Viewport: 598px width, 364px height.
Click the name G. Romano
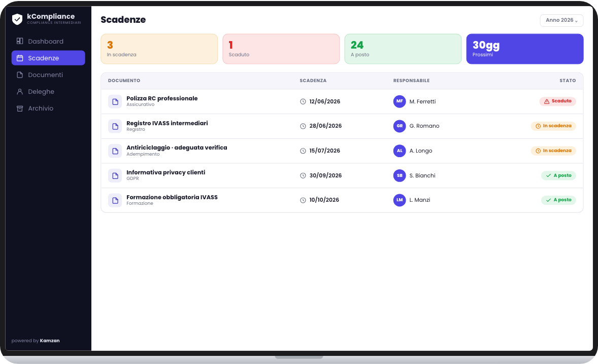[424, 126]
